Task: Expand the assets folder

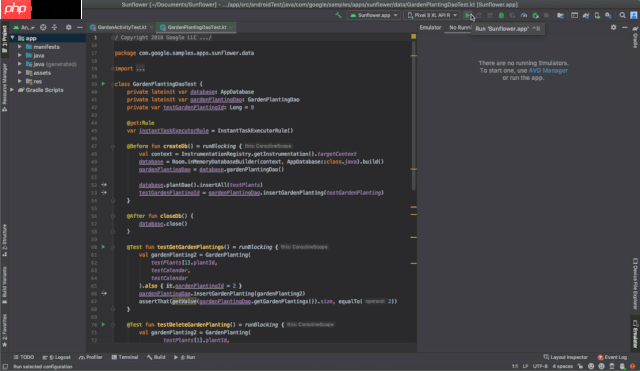Action: (x=20, y=72)
